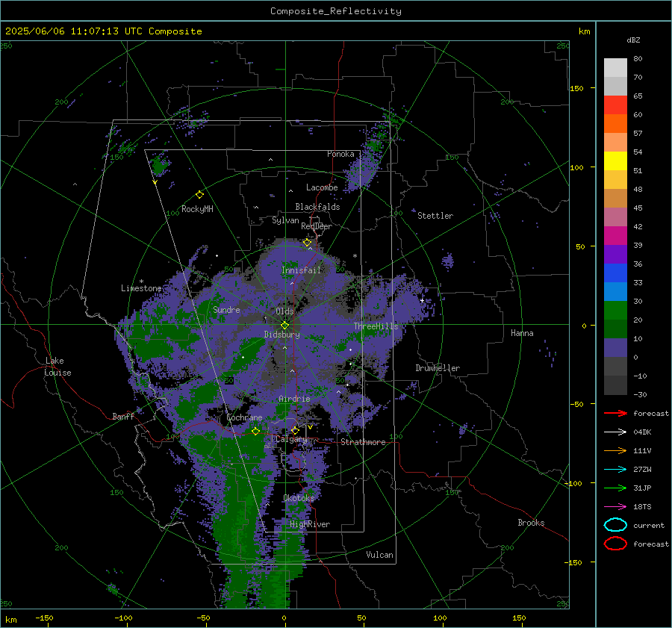
Task: Click the Blackfalds town label
Action: coord(317,207)
